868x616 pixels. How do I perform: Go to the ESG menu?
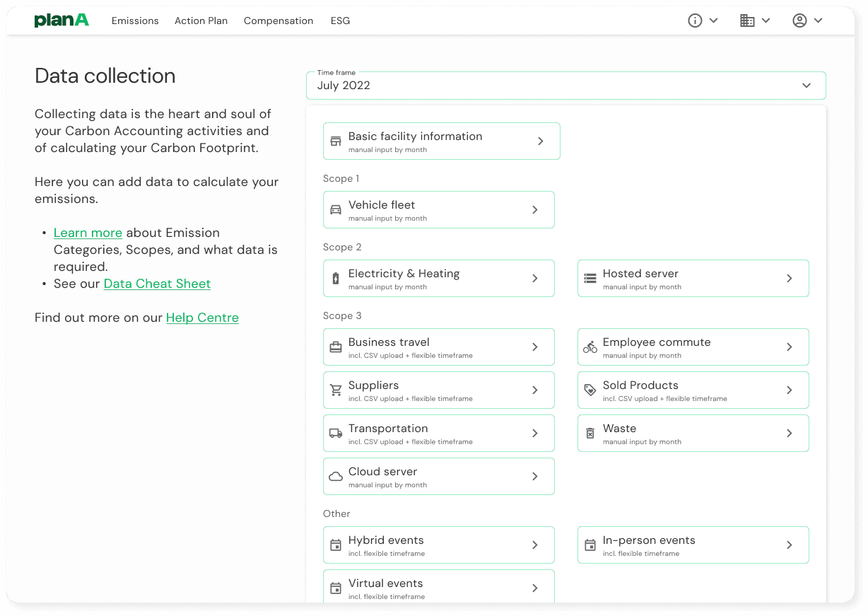click(340, 21)
